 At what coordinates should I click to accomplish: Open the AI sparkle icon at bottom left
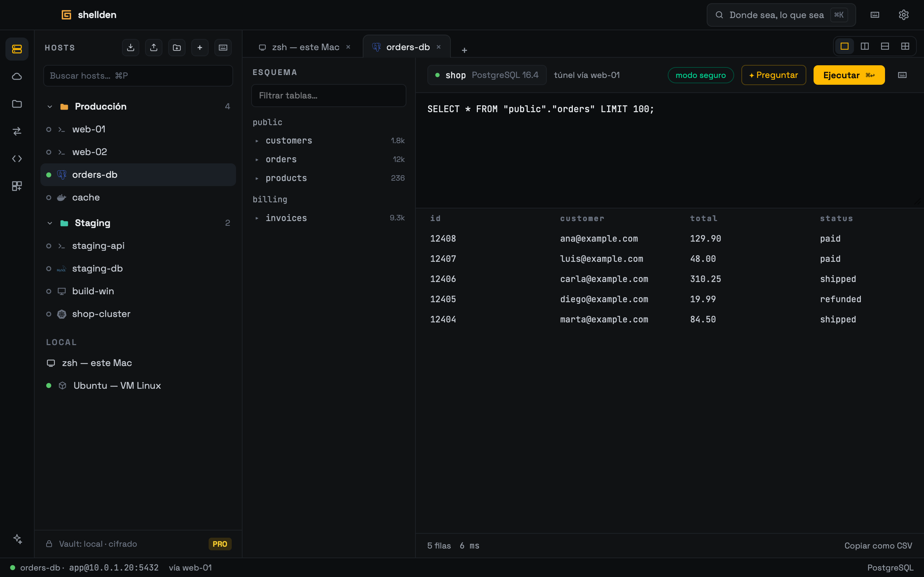click(18, 538)
